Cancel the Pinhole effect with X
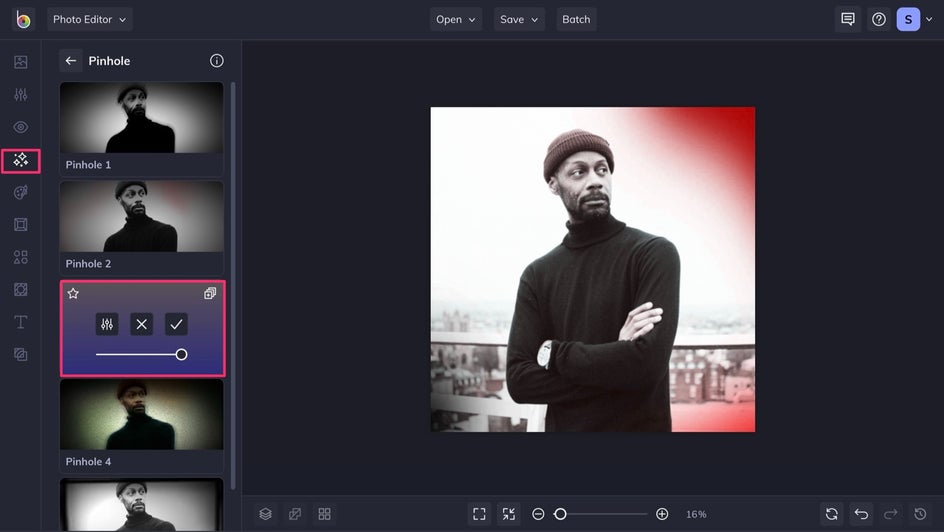This screenshot has height=532, width=944. (x=141, y=324)
